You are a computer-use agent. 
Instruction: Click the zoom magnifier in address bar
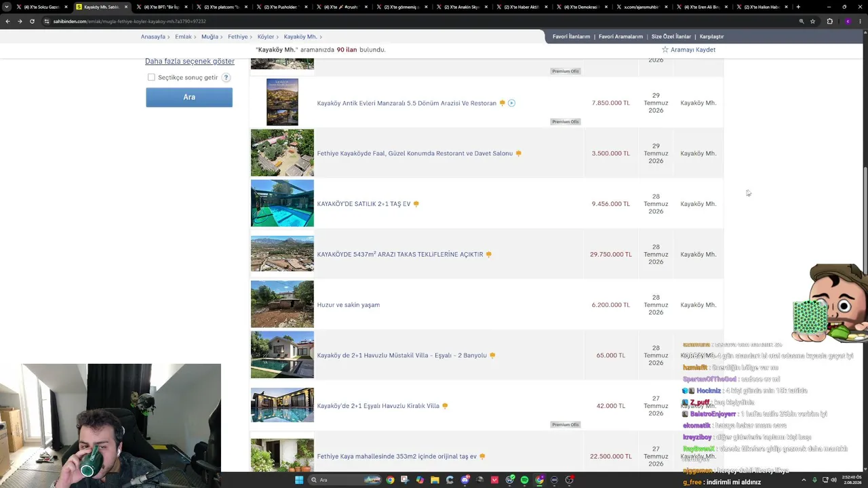click(x=802, y=21)
